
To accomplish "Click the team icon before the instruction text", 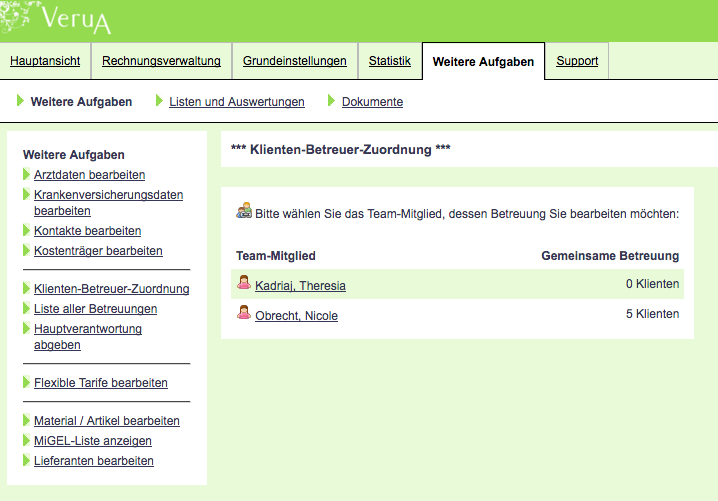I will click(x=244, y=211).
